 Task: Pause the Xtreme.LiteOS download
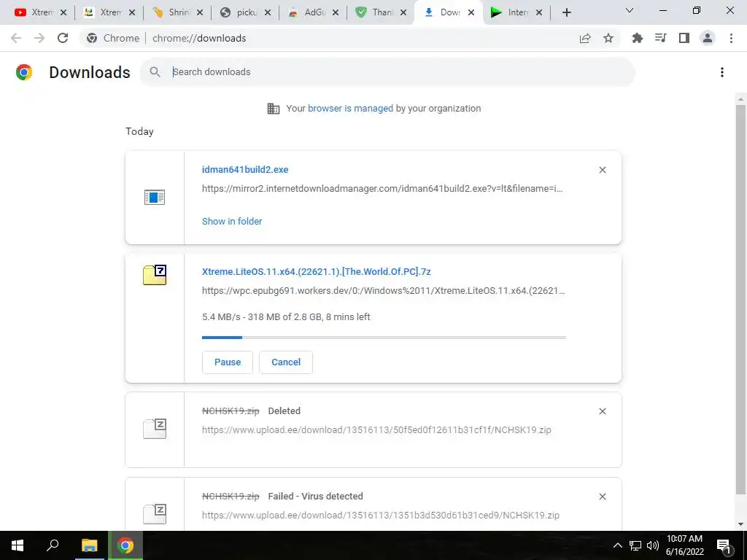pos(228,362)
